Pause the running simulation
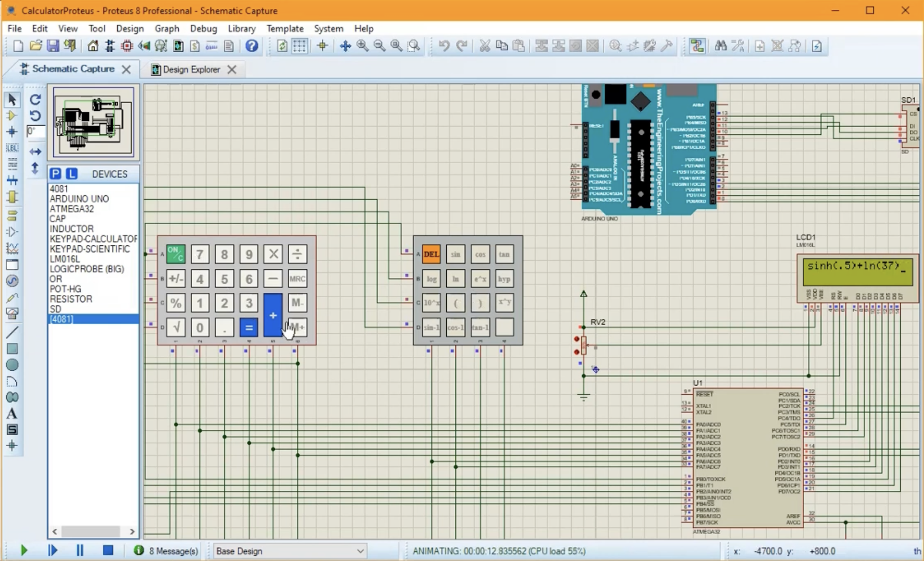This screenshot has width=924, height=561. point(79,550)
